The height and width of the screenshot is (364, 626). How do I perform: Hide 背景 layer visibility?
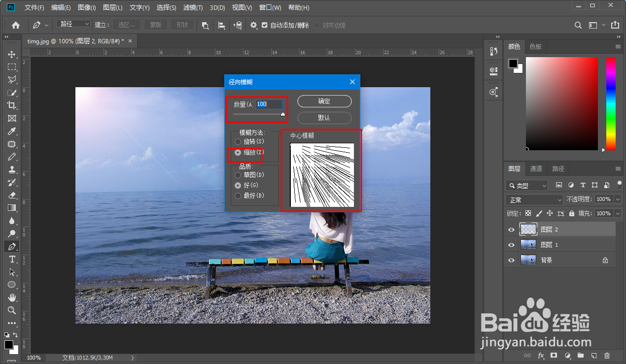[511, 260]
